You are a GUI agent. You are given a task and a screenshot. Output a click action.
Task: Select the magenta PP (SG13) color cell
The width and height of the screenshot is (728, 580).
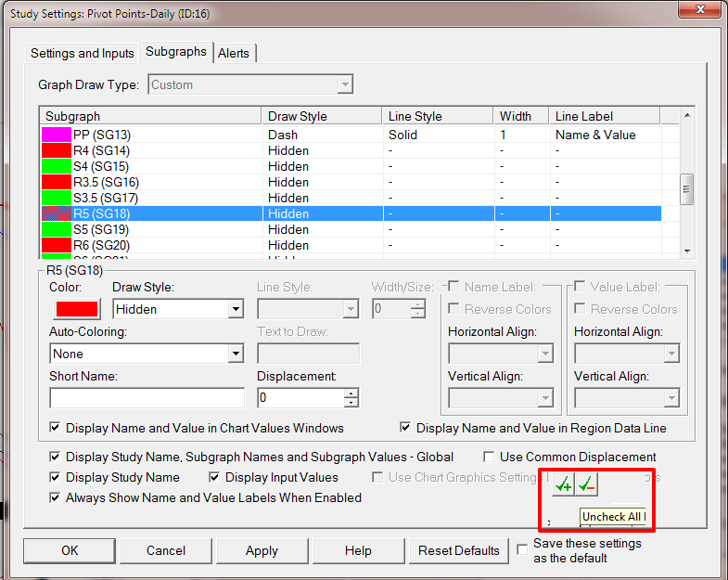[x=57, y=135]
